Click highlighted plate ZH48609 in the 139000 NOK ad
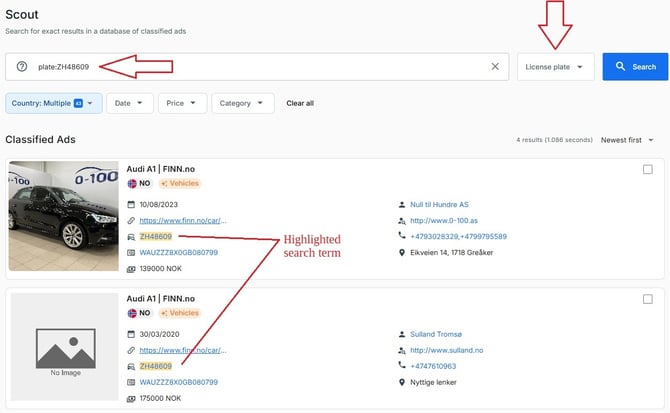This screenshot has width=670, height=413. (156, 237)
